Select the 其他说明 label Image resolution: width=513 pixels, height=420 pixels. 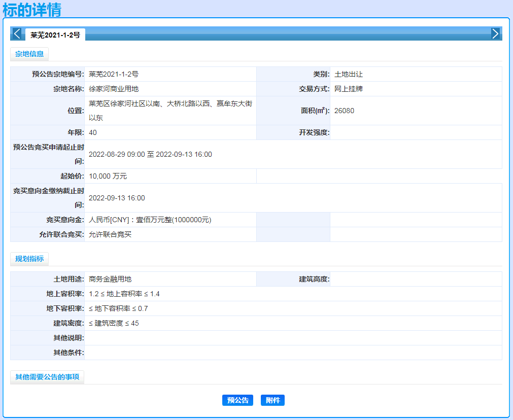[x=69, y=338]
